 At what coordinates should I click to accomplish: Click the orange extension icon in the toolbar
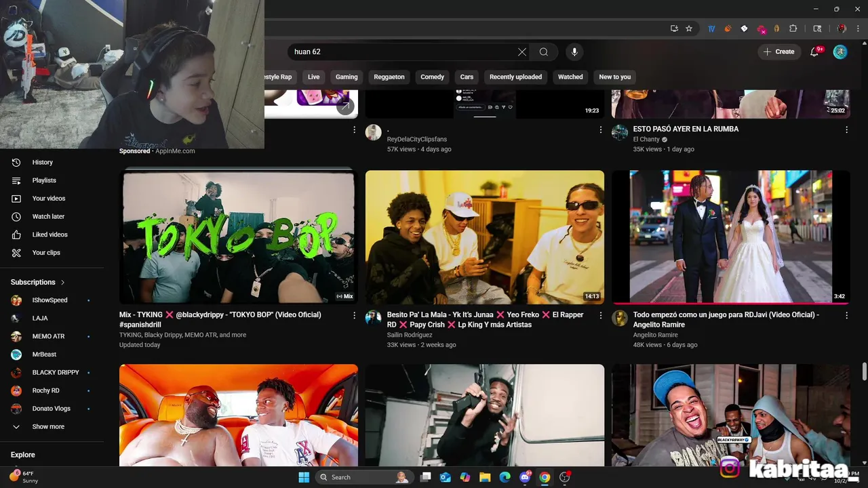pos(728,28)
